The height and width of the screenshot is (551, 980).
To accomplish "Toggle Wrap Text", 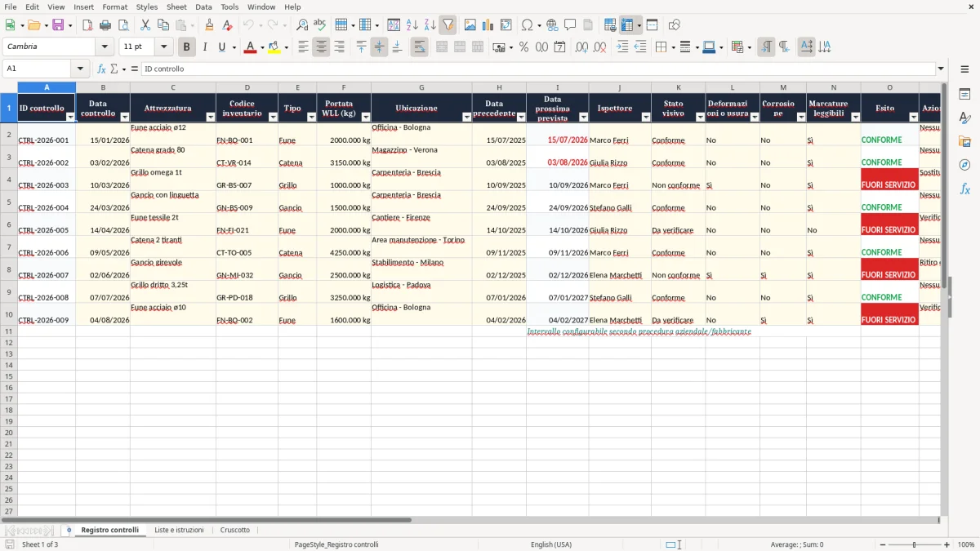I will 419,47.
